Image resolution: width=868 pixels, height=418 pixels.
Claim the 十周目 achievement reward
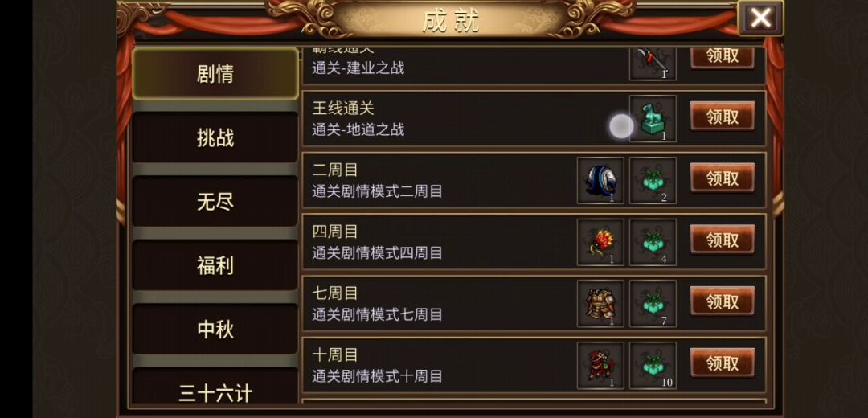(723, 363)
